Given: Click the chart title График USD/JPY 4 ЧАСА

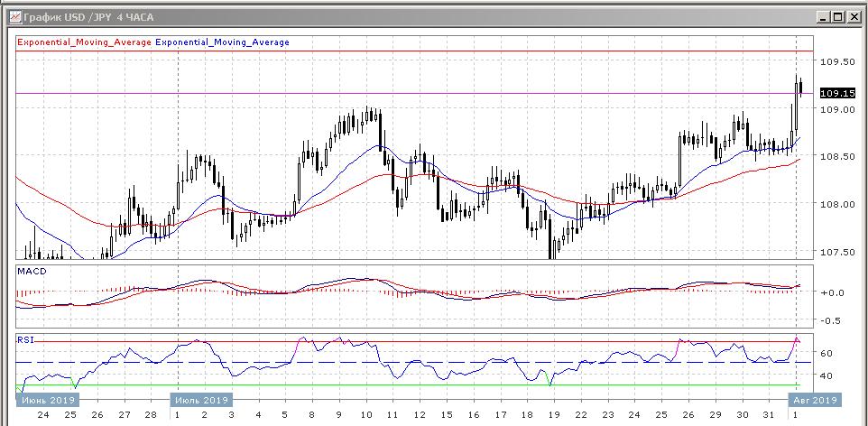Looking at the screenshot, I should pos(89,17).
